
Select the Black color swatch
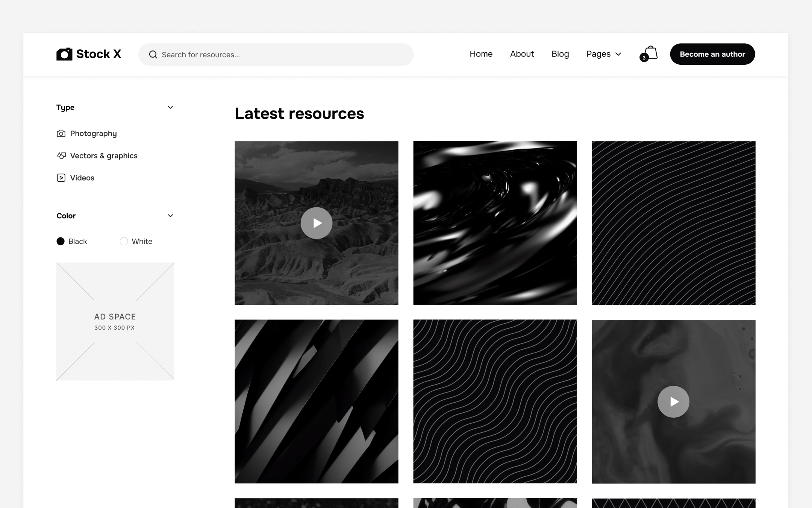click(x=61, y=241)
